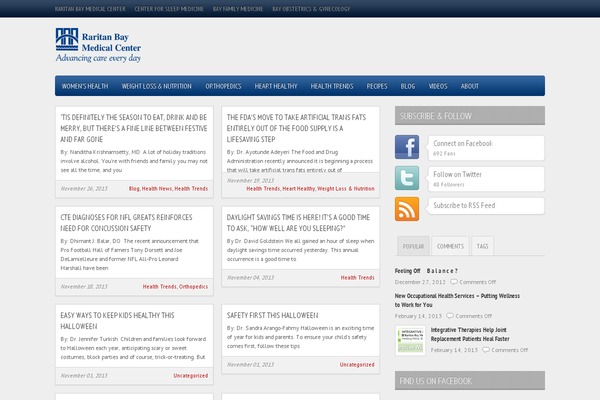Visit Raritan Bay Medical Center top link
600x400 pixels.
click(90, 9)
